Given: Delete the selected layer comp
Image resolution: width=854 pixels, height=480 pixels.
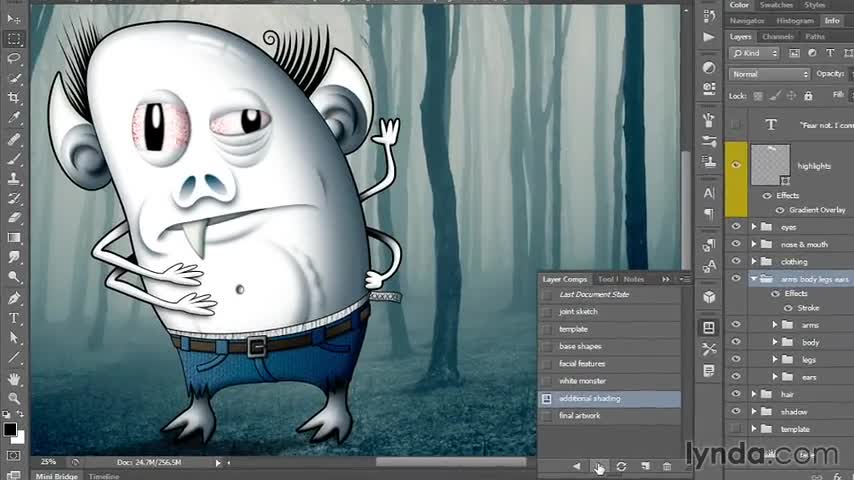Looking at the screenshot, I should click(667, 466).
